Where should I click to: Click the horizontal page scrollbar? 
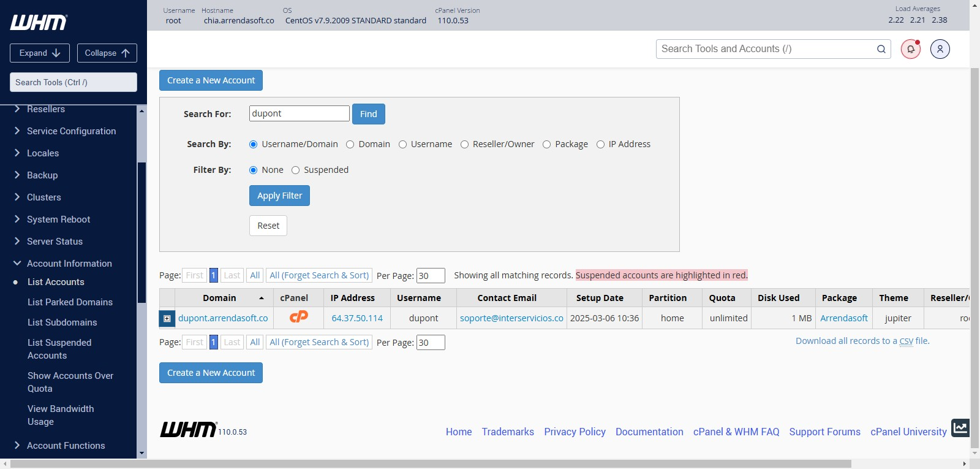(x=431, y=464)
